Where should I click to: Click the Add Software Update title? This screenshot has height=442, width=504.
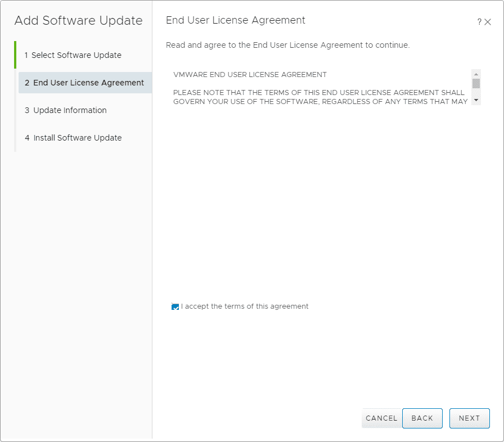click(79, 21)
